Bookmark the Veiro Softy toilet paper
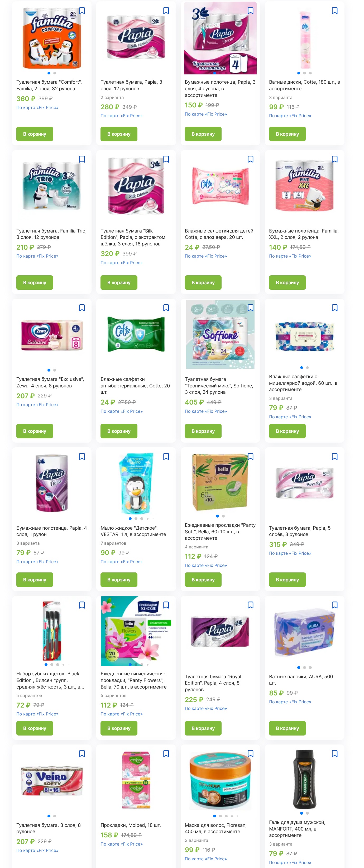364x868 pixels. click(82, 754)
